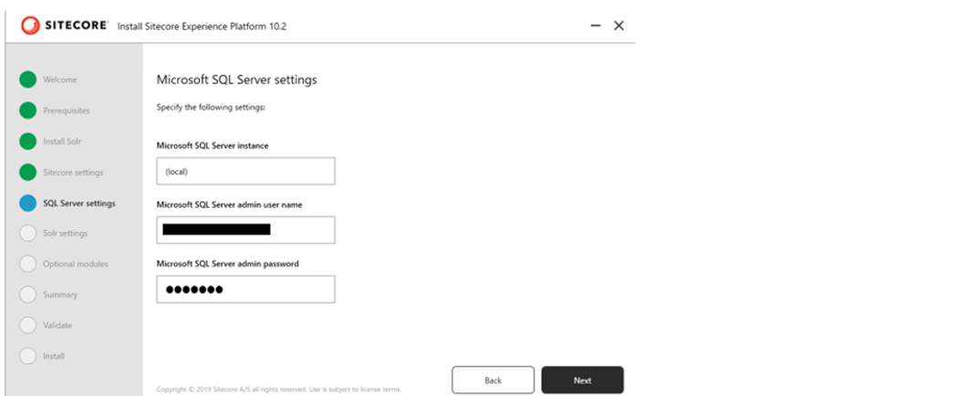The image size is (980, 396).
Task: Click the Install Solr step circle
Action: 28,141
